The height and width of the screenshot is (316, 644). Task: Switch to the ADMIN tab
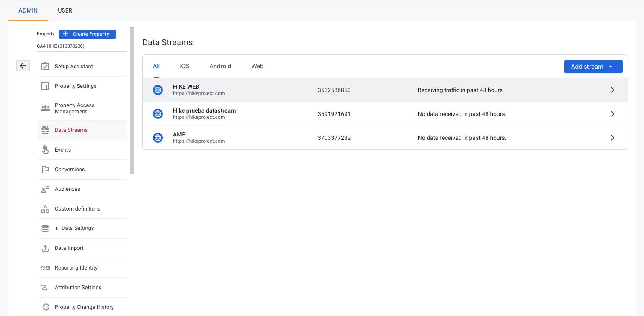28,10
